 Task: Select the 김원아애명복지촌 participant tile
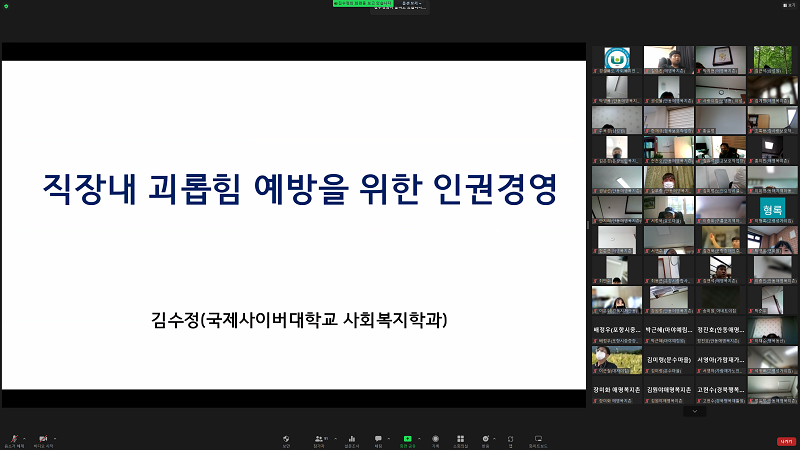(669, 390)
